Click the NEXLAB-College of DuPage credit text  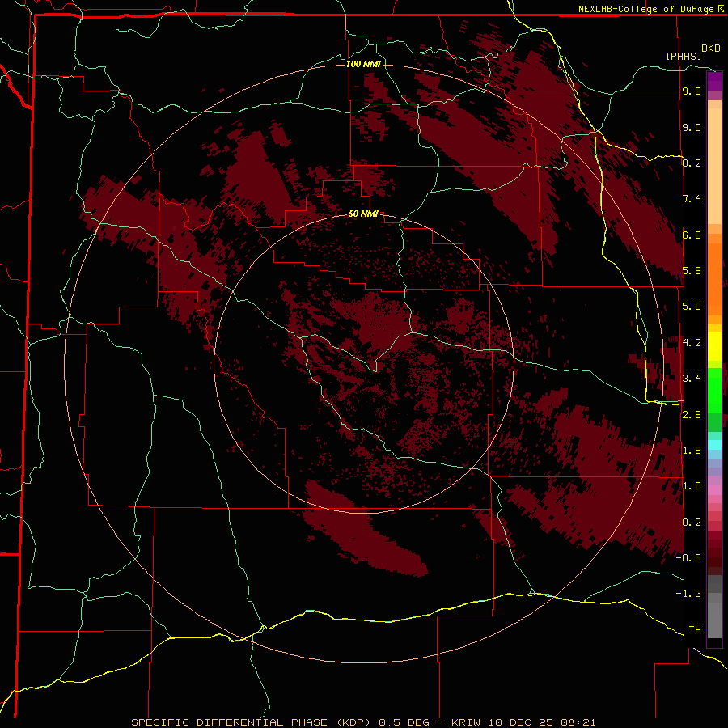[645, 9]
